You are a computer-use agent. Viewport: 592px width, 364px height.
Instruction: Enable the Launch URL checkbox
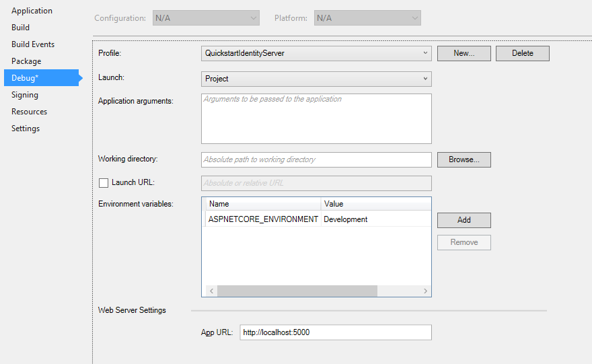104,183
